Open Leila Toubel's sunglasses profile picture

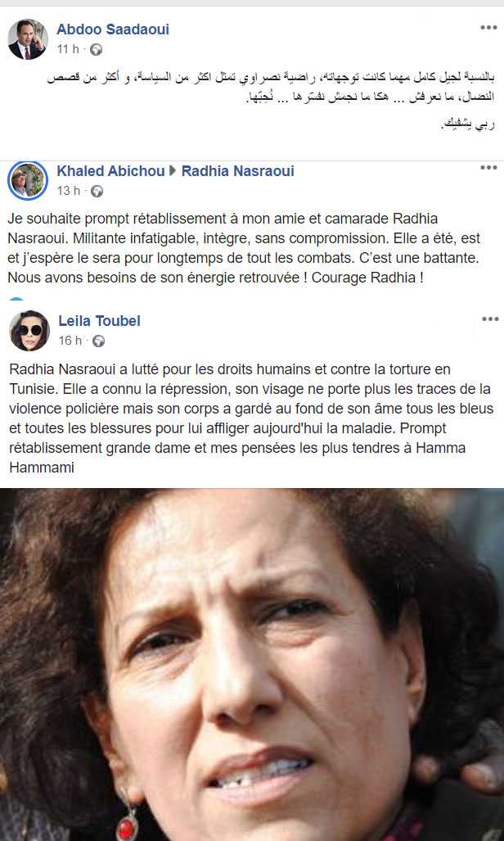29,330
